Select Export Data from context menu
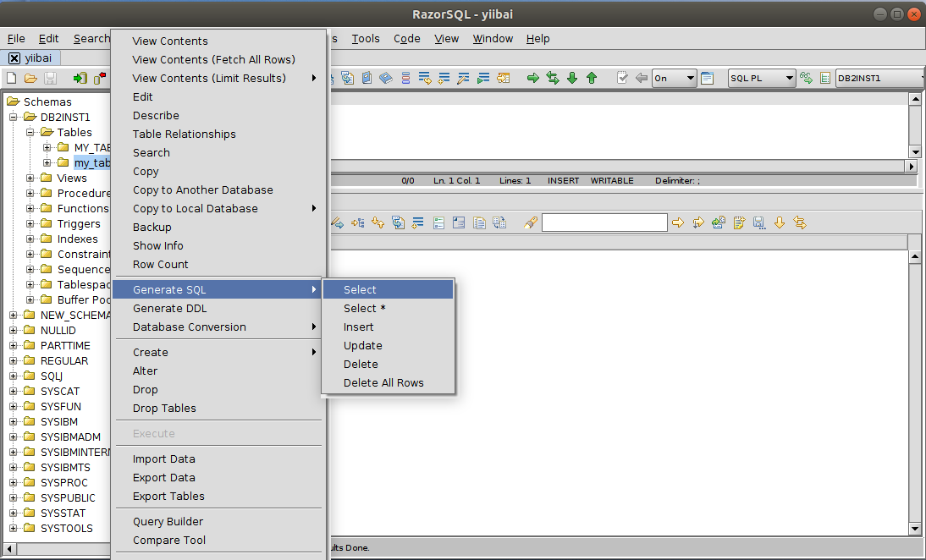 (163, 477)
